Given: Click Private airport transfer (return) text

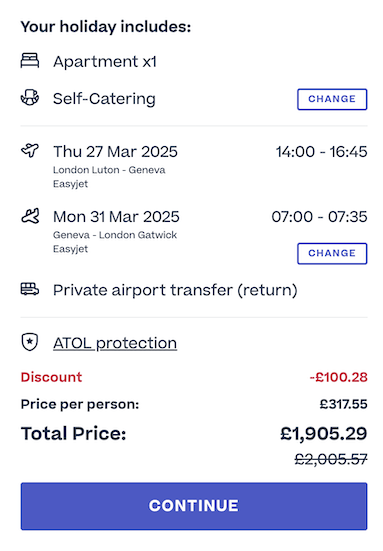Looking at the screenshot, I should (x=175, y=291).
